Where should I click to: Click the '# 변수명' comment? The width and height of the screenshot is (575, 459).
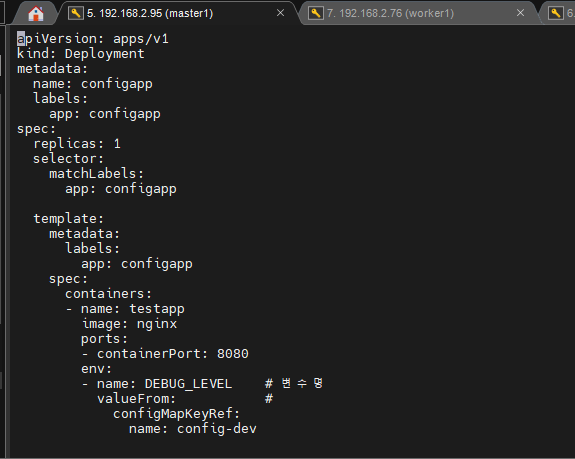point(294,383)
